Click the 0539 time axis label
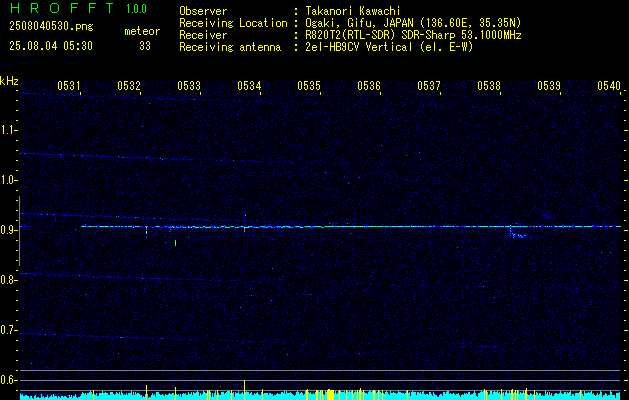 click(549, 85)
